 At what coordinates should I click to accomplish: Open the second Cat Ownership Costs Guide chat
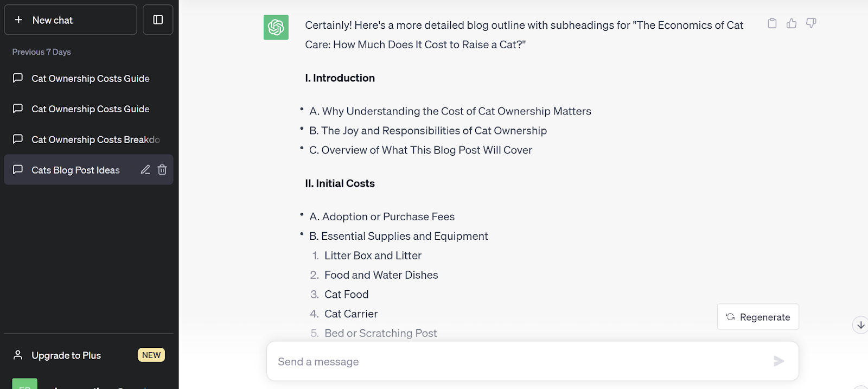coord(90,109)
